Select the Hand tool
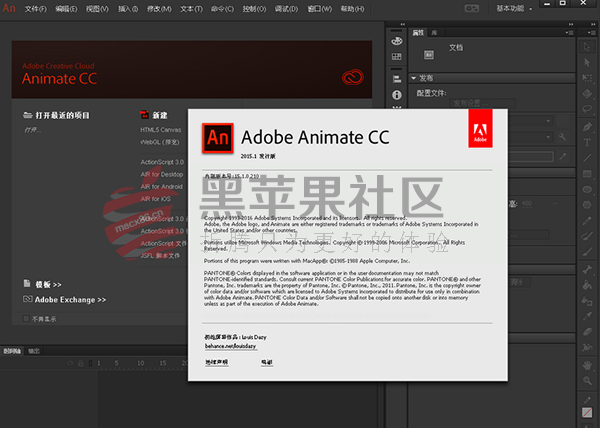Viewport: 600px width, 428px height. [587, 365]
